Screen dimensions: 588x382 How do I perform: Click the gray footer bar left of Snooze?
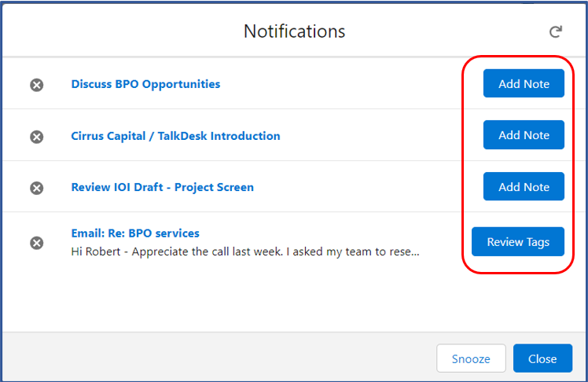[x=219, y=357]
